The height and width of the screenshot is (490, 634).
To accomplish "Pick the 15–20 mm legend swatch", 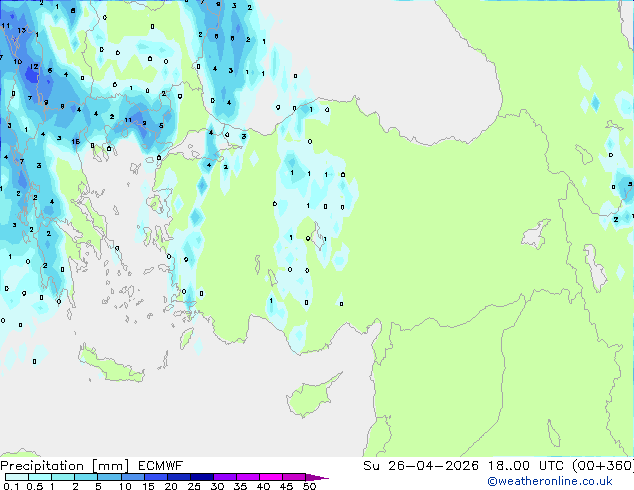I will coord(156,477).
